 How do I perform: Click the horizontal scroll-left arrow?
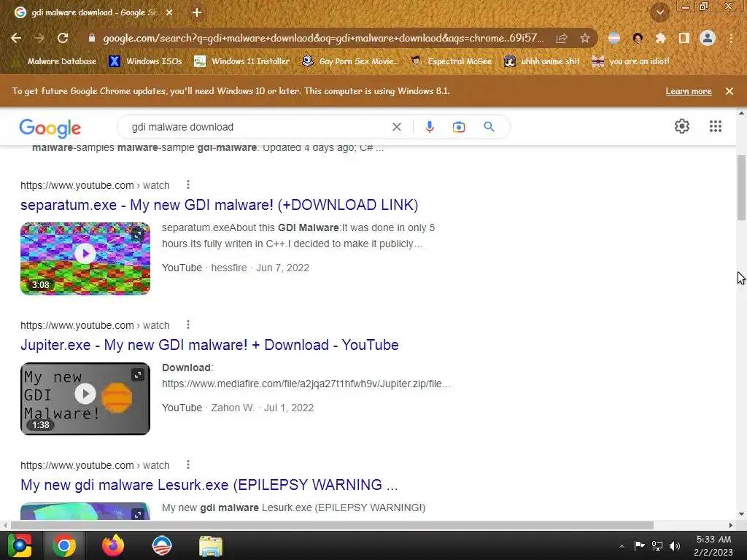coord(5,525)
